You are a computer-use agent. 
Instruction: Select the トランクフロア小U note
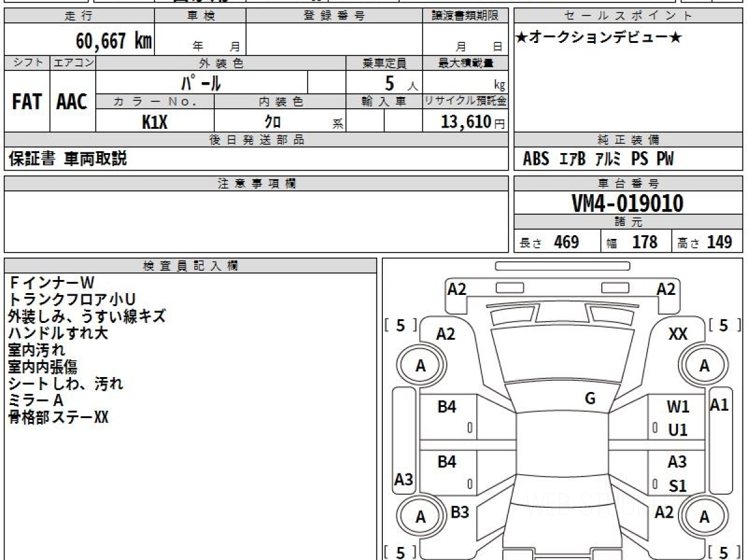72,300
